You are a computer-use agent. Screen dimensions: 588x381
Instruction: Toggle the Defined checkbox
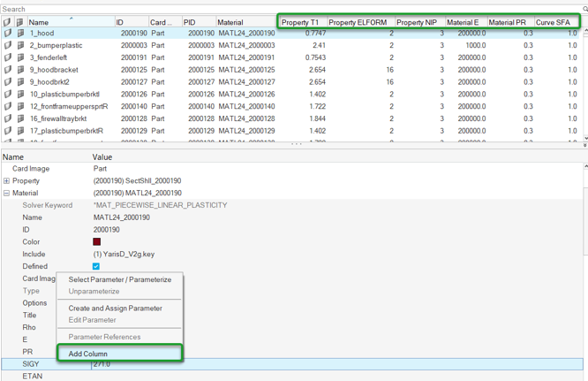coord(96,266)
